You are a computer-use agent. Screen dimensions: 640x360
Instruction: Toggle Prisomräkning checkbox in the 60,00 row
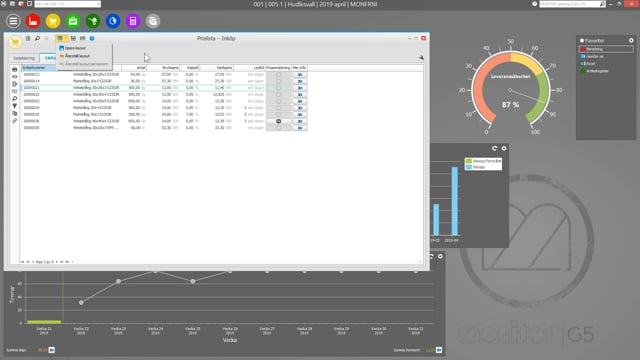[278, 128]
